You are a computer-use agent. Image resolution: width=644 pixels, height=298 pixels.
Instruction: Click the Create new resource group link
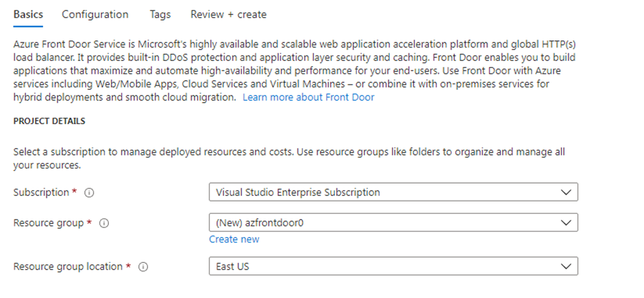click(x=234, y=239)
